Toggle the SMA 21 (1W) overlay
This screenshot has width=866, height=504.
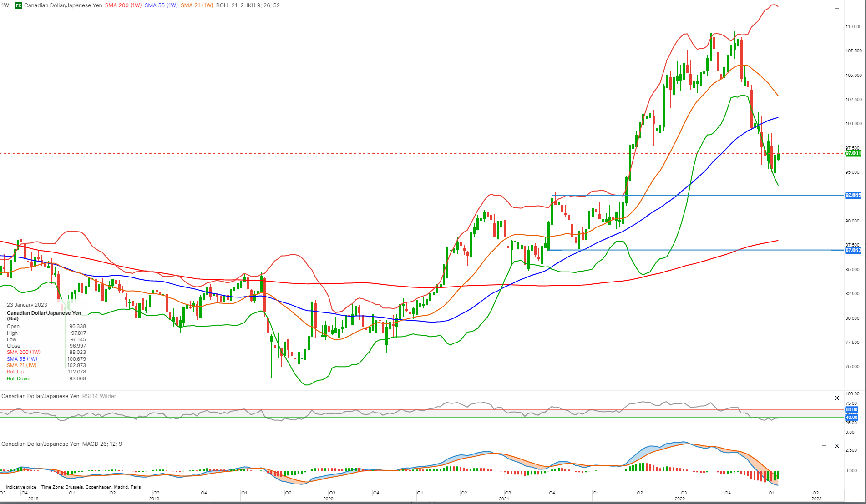197,6
